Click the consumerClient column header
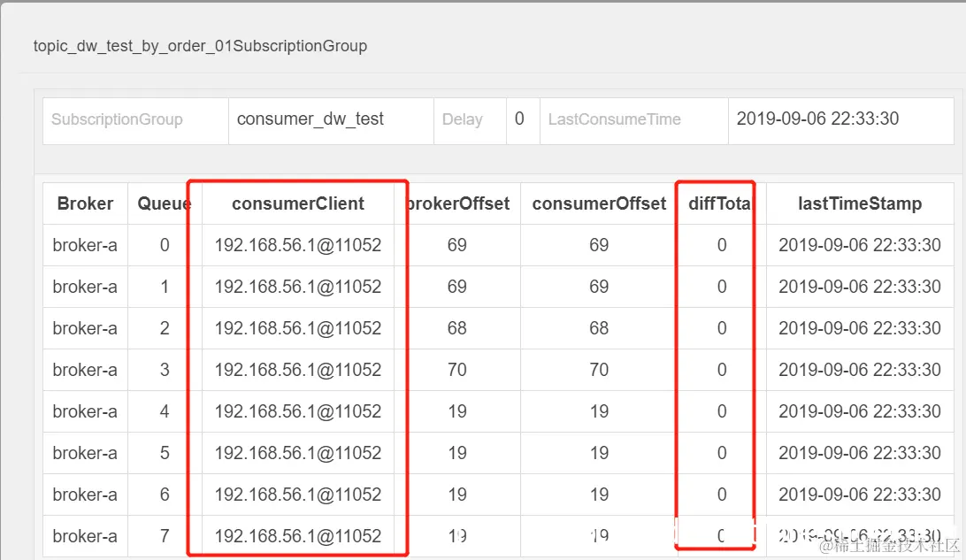This screenshot has height=560, width=966. coord(298,203)
